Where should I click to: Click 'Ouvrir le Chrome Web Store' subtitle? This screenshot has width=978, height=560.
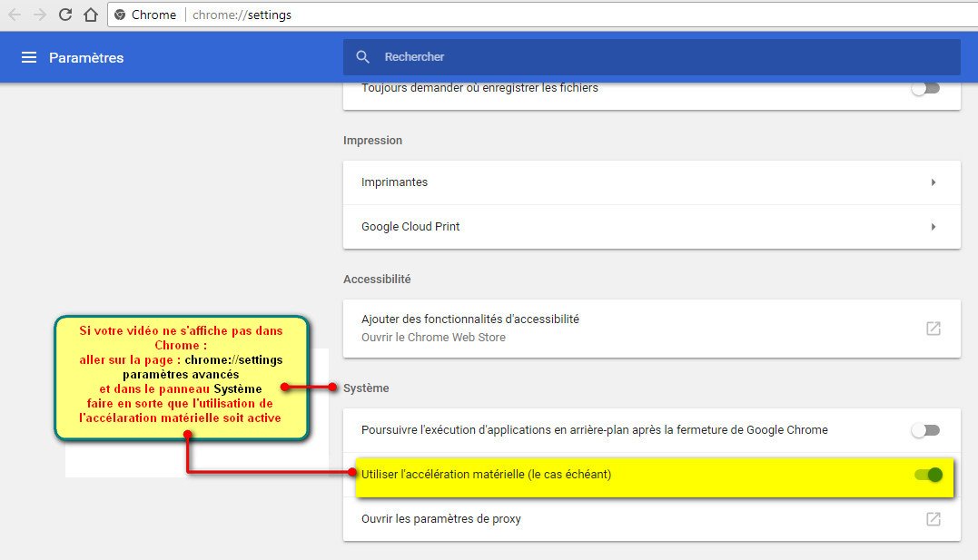coord(433,337)
